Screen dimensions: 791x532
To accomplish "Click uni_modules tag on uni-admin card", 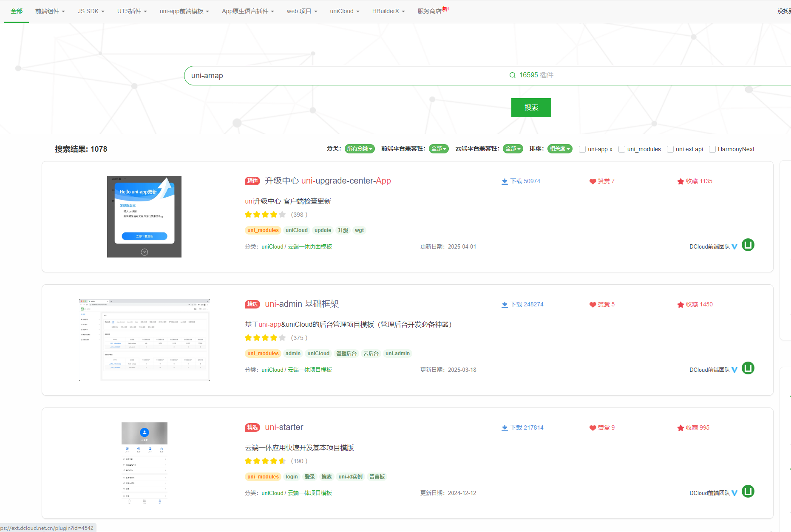I will (x=263, y=354).
